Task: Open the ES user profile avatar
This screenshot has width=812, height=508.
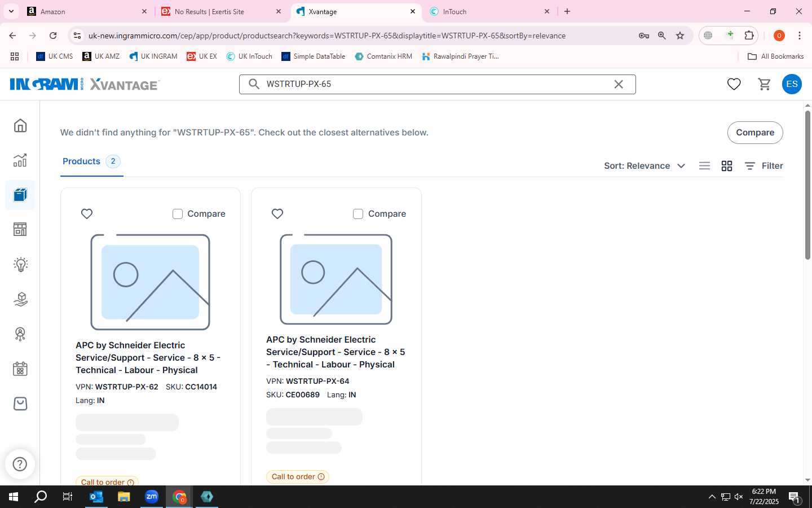Action: (x=792, y=84)
